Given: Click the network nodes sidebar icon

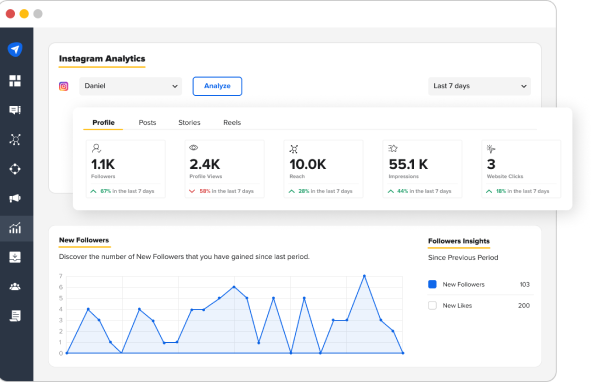Looking at the screenshot, I should 15,139.
